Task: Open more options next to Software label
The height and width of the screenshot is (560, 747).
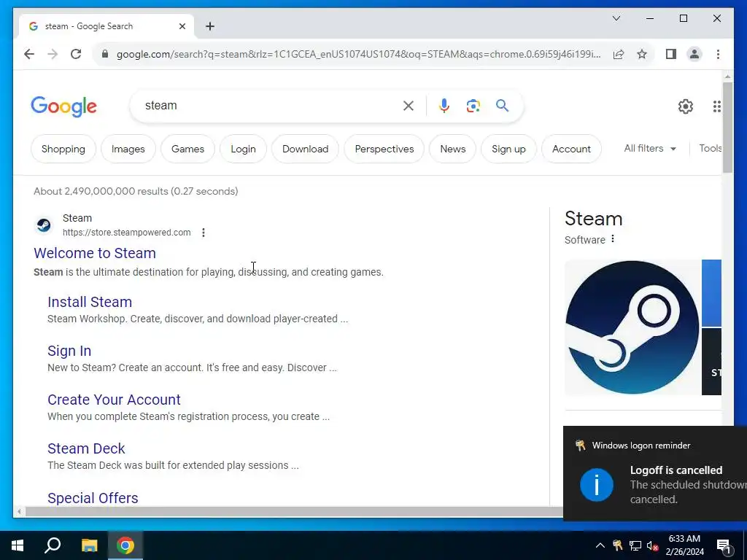Action: pos(613,239)
